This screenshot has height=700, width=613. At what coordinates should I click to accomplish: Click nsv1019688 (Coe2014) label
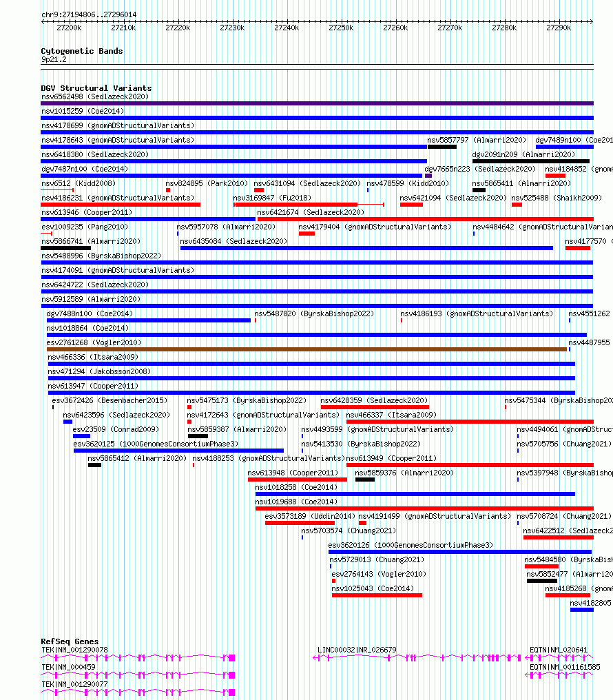tap(296, 502)
